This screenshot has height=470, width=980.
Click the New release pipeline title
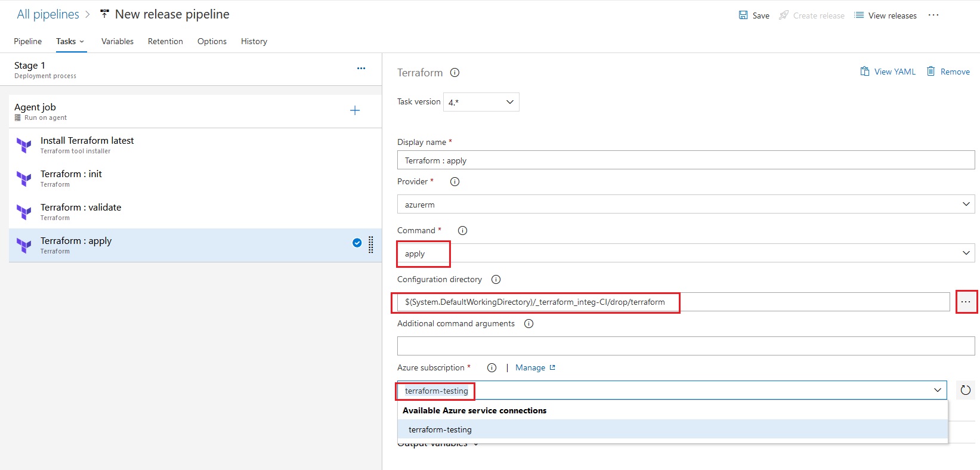[x=172, y=14]
